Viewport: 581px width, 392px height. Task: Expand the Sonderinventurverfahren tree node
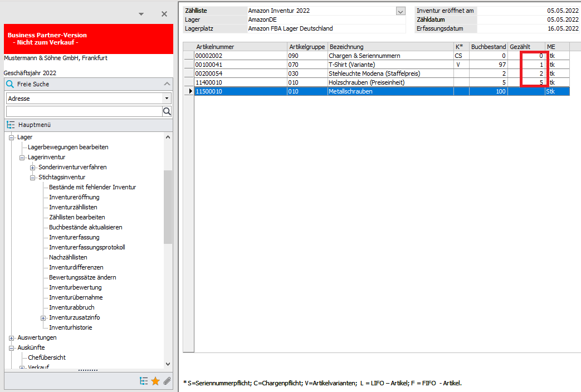point(33,168)
